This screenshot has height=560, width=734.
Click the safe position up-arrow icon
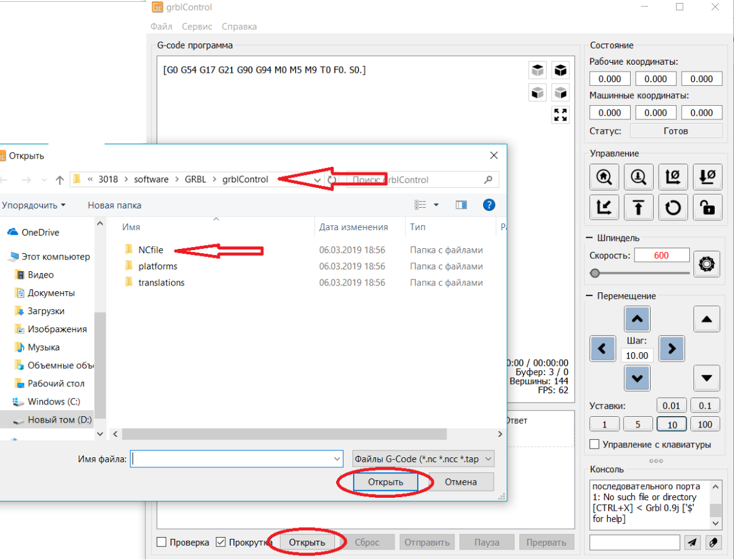pyautogui.click(x=638, y=207)
